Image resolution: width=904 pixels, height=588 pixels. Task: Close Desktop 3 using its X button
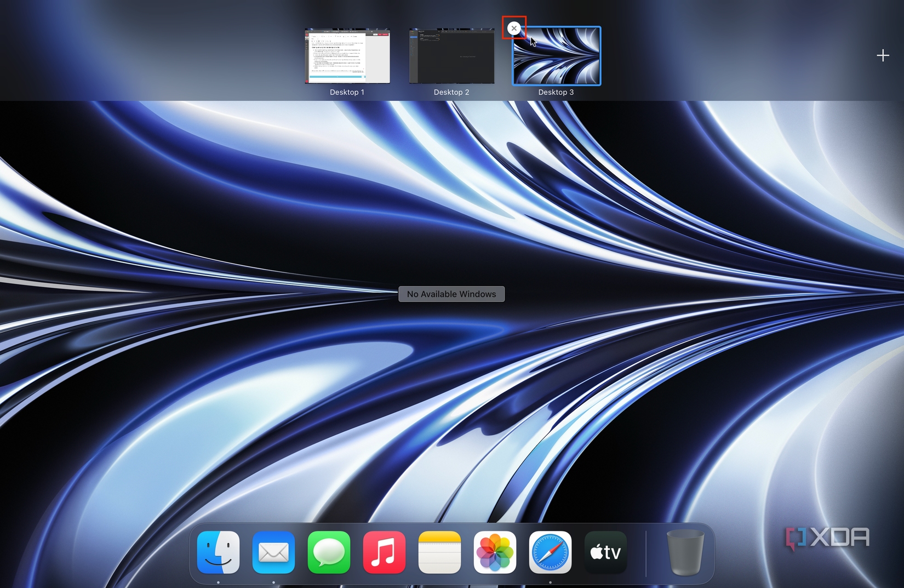click(x=514, y=27)
